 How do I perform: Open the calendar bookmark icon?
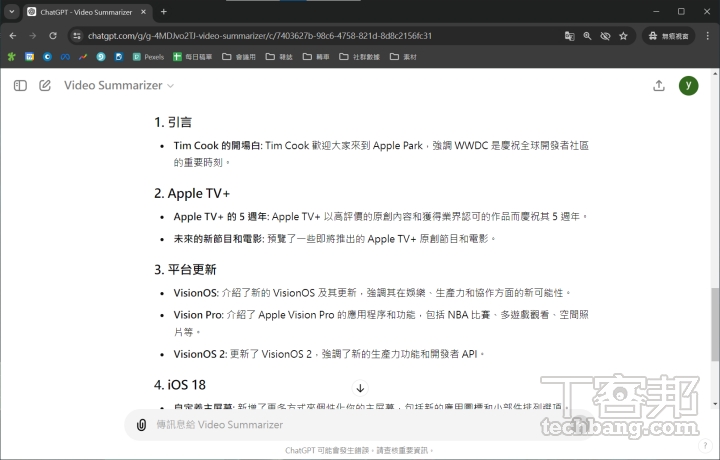click(29, 56)
